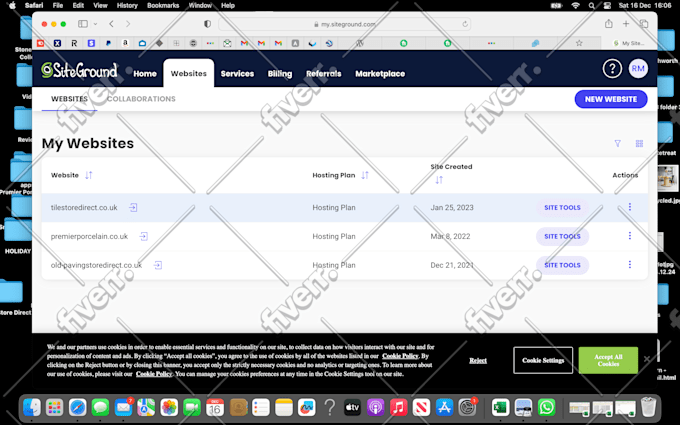
Task: Click Wi-Fi icon in menu bar
Action: click(575, 6)
